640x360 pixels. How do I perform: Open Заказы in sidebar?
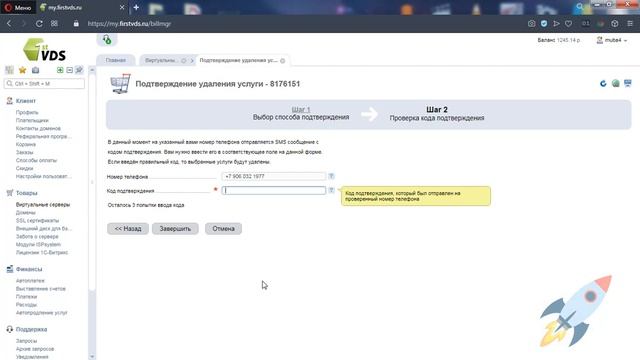coord(24,152)
